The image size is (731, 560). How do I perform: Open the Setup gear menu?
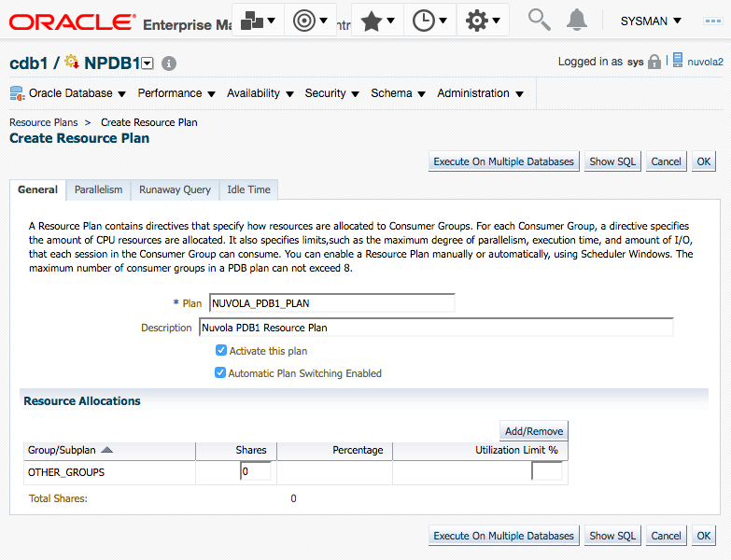483,21
